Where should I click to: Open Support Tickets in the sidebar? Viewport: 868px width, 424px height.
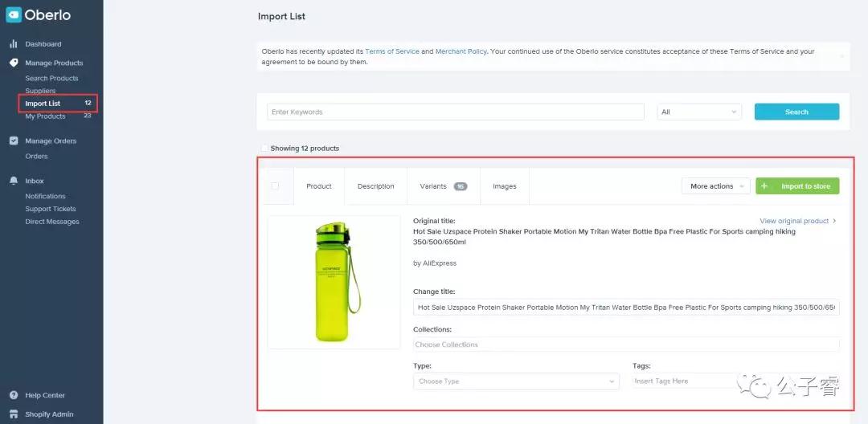coord(51,209)
